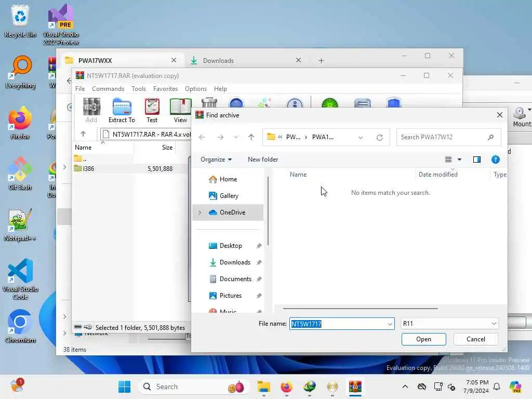The height and width of the screenshot is (399, 532).
Task: Open Notepad++ desktop shortcut
Action: pos(20,225)
